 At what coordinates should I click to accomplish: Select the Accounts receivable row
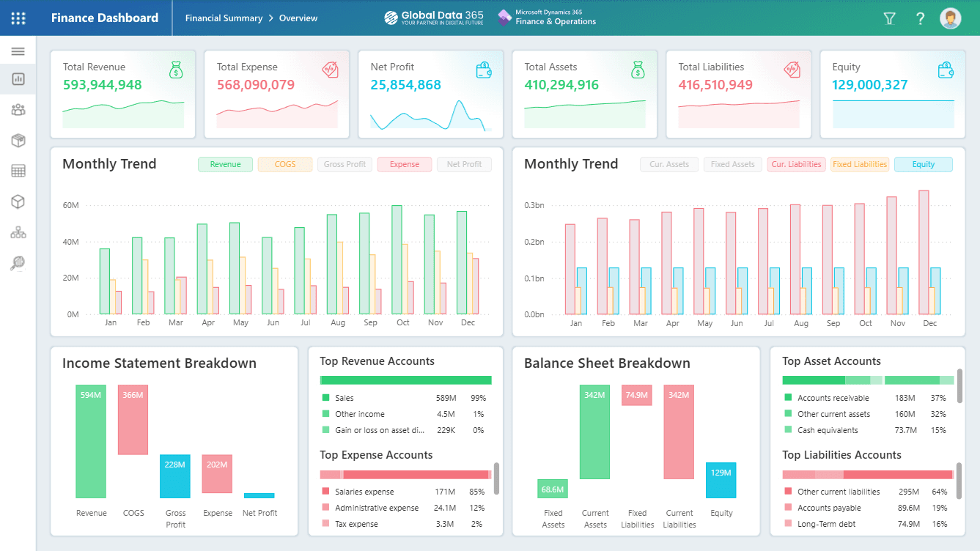point(868,398)
